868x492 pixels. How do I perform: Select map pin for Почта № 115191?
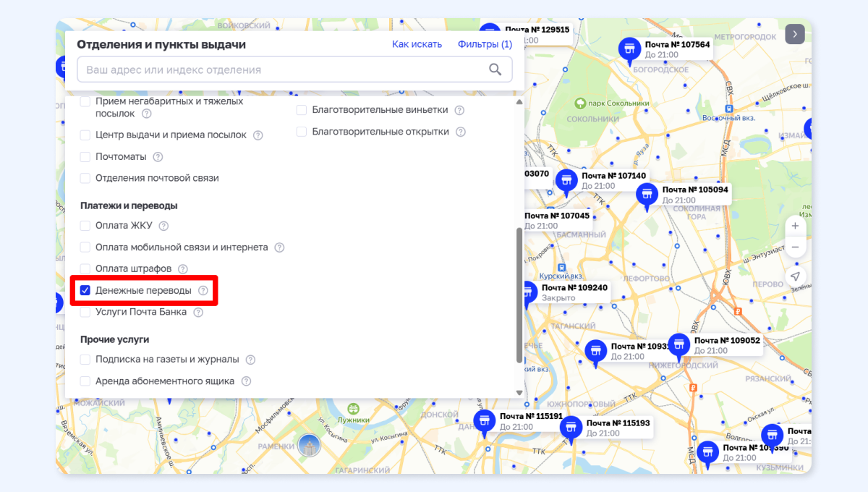pos(484,423)
